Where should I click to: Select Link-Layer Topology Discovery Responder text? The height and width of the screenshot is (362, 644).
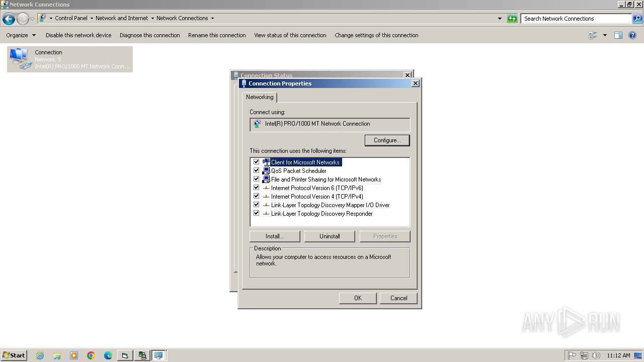click(322, 214)
